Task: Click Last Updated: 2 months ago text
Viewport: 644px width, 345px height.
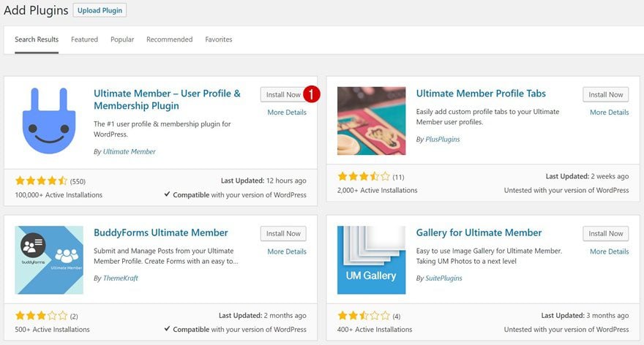Action: pos(263,316)
